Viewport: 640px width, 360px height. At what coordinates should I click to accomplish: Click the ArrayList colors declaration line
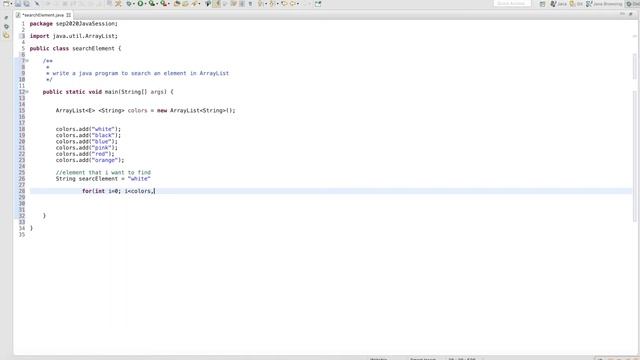point(145,110)
